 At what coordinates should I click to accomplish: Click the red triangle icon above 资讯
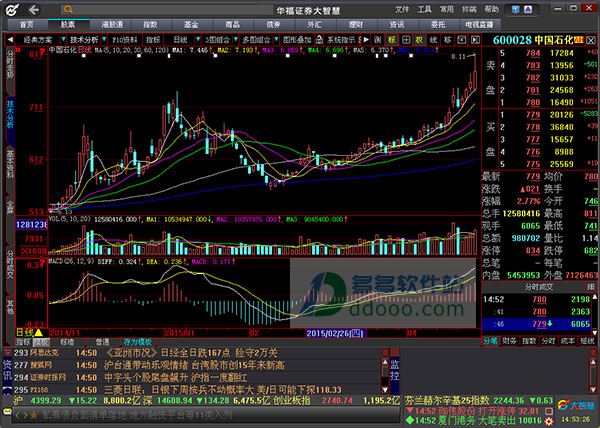[x=7, y=351]
